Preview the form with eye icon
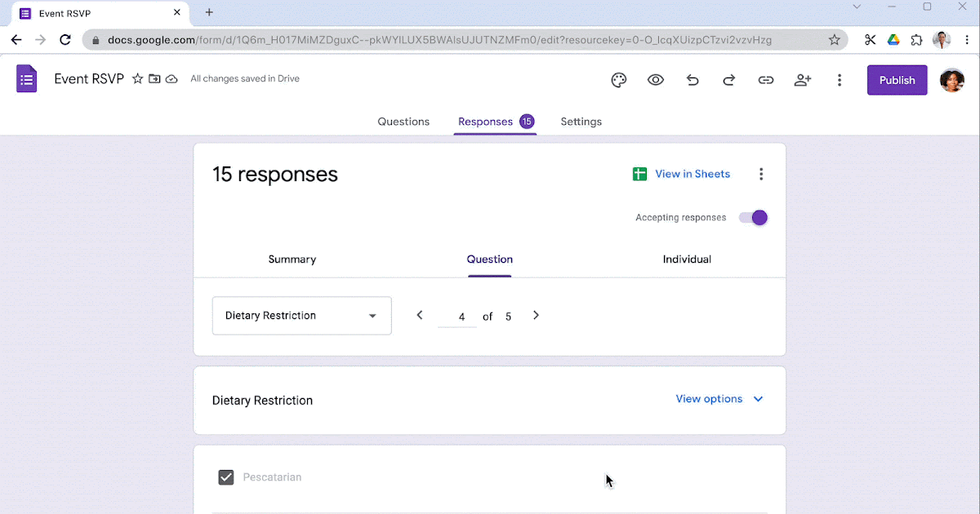The width and height of the screenshot is (980, 514). tap(656, 80)
